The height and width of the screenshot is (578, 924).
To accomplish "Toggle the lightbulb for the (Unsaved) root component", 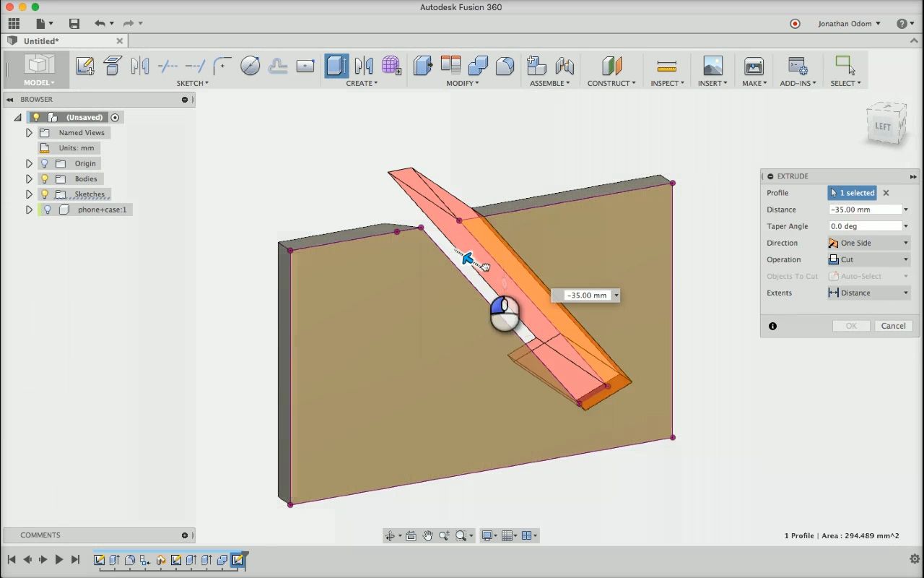I will (x=36, y=117).
